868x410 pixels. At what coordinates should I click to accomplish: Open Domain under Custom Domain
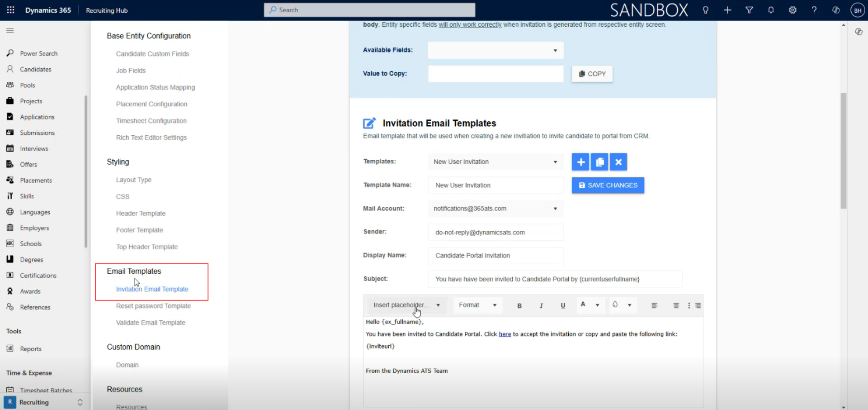(127, 365)
